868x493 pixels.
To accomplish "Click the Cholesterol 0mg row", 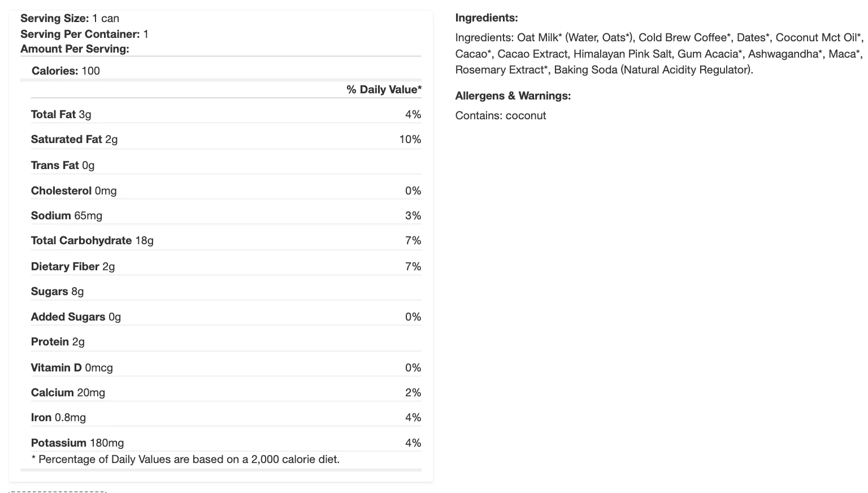I will (x=73, y=191).
